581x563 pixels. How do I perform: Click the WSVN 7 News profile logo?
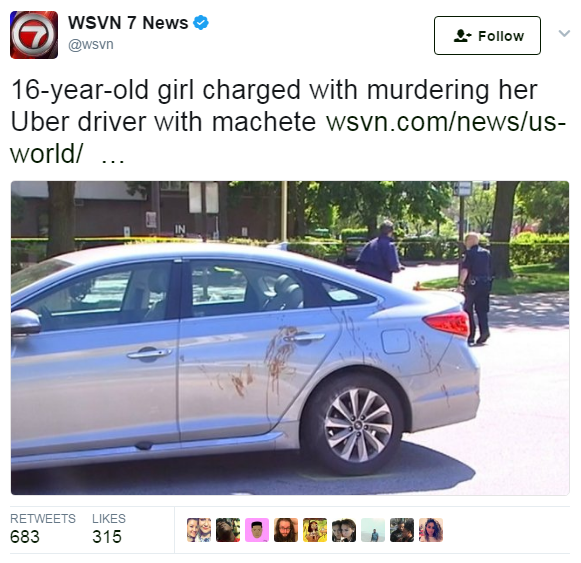(x=34, y=35)
